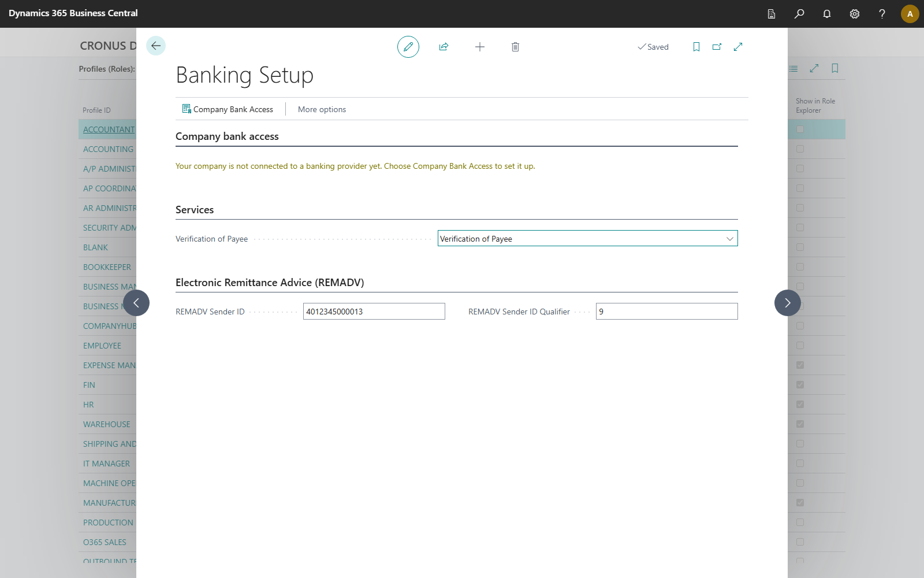Go to the previous record with left chevron

pyautogui.click(x=136, y=303)
